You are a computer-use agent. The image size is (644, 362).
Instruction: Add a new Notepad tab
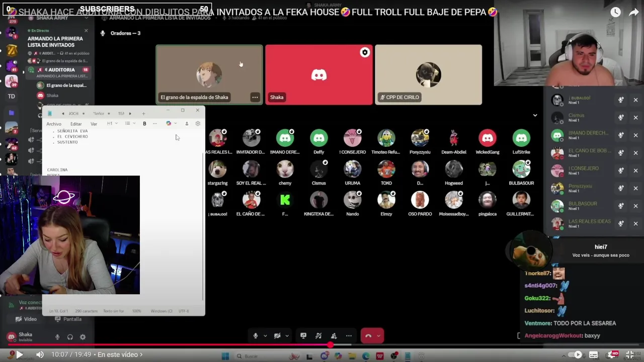[143, 114]
